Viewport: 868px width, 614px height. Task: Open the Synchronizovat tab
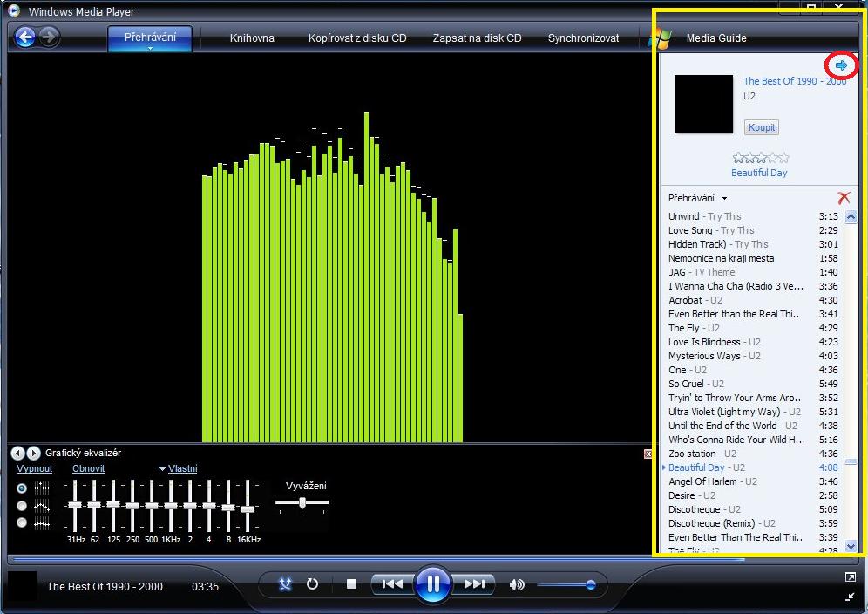point(583,38)
